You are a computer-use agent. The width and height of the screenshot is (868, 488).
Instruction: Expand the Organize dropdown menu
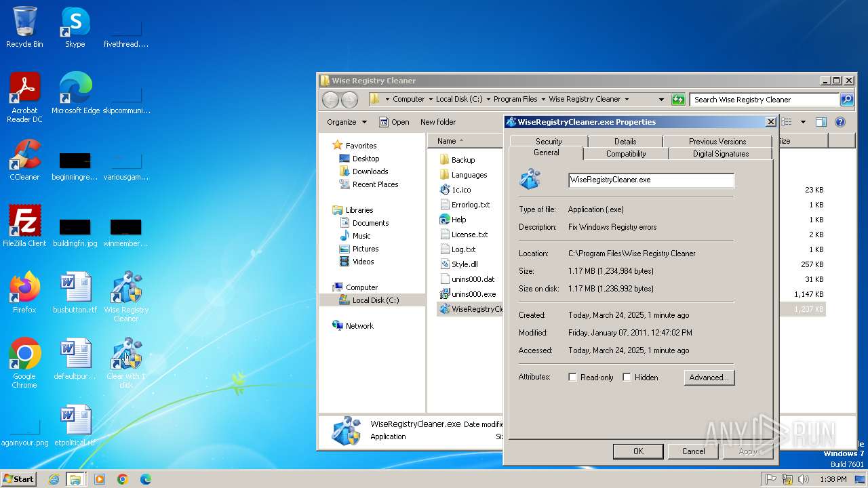click(x=347, y=122)
